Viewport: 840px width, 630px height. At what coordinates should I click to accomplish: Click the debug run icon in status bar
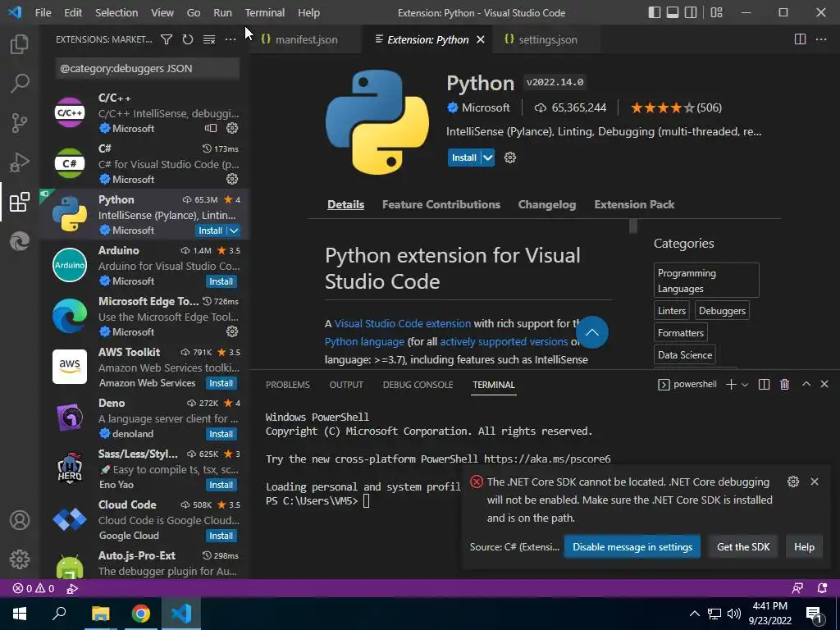pos(72,588)
